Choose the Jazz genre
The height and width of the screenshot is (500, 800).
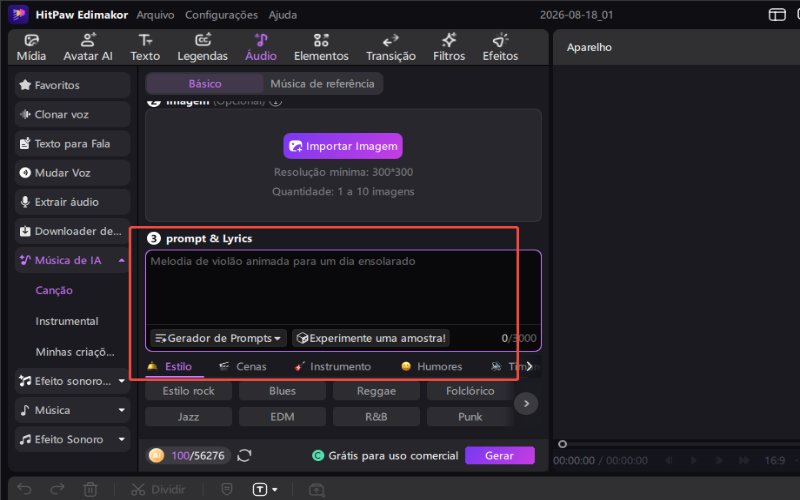point(188,417)
